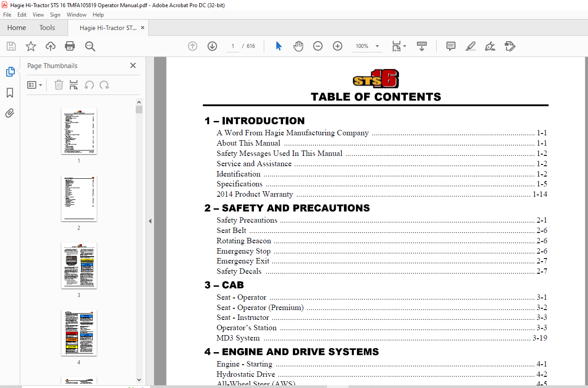
Task: Open the Help menu
Action: tap(98, 15)
